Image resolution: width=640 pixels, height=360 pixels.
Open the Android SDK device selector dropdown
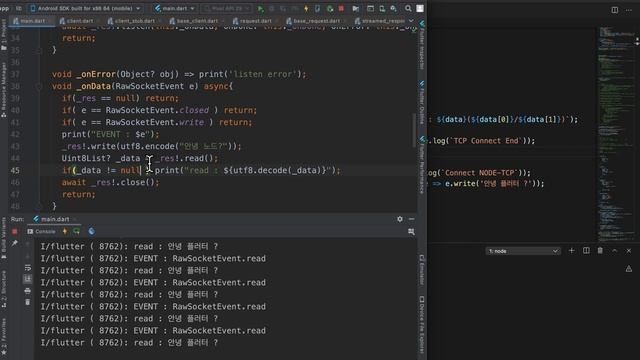(x=86, y=9)
